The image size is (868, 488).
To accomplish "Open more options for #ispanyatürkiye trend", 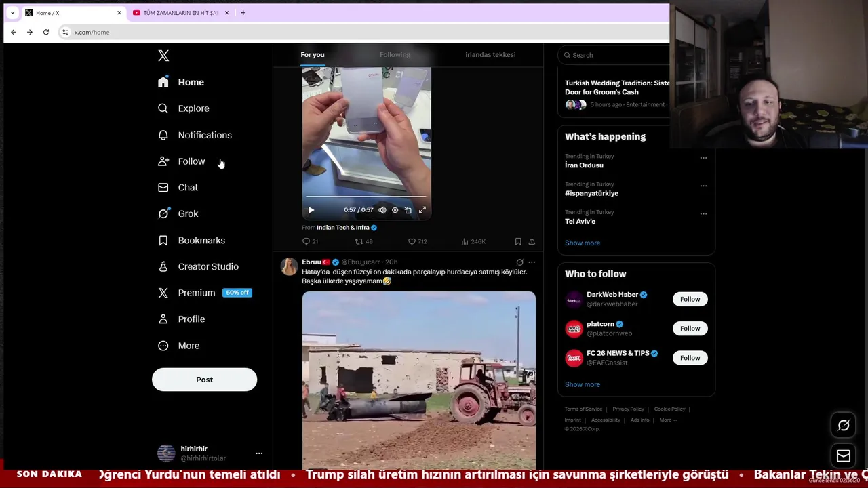I will (703, 186).
